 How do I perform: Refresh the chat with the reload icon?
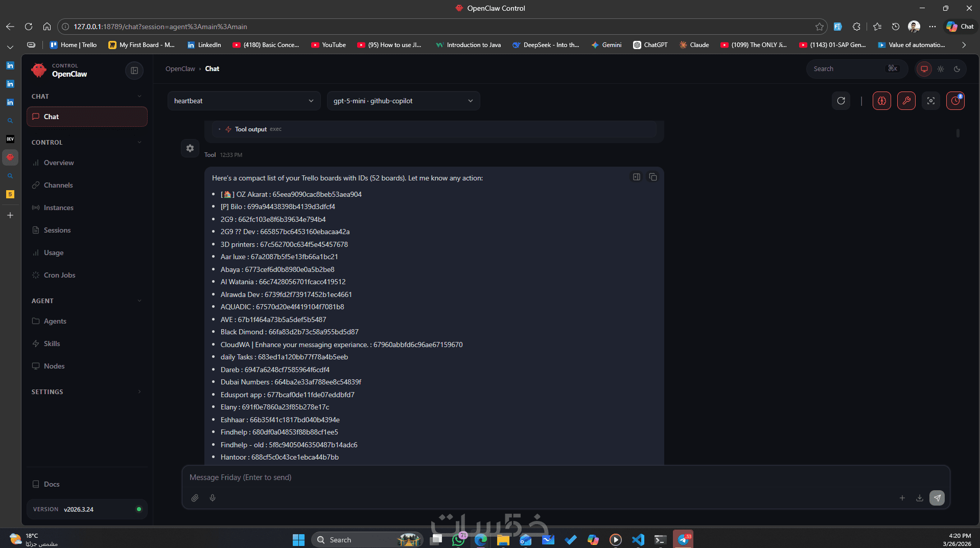[x=841, y=101]
